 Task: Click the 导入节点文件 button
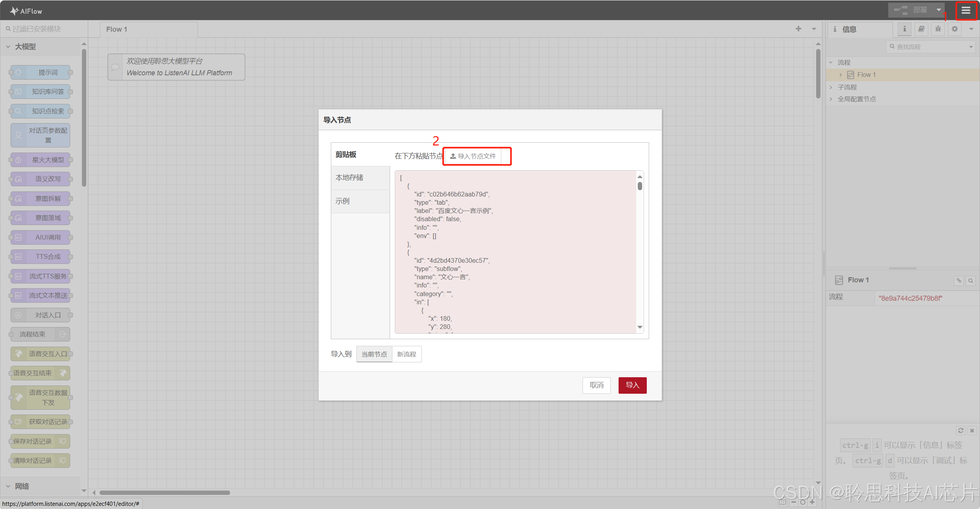[x=473, y=156]
